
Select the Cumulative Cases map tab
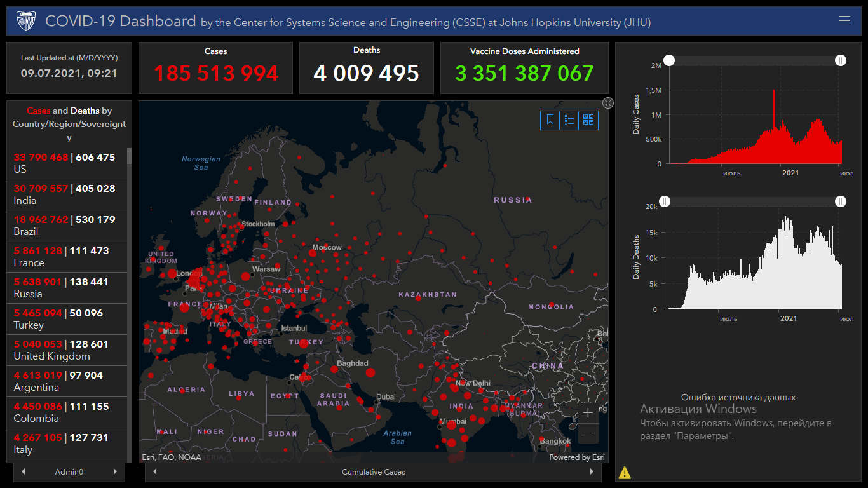373,472
